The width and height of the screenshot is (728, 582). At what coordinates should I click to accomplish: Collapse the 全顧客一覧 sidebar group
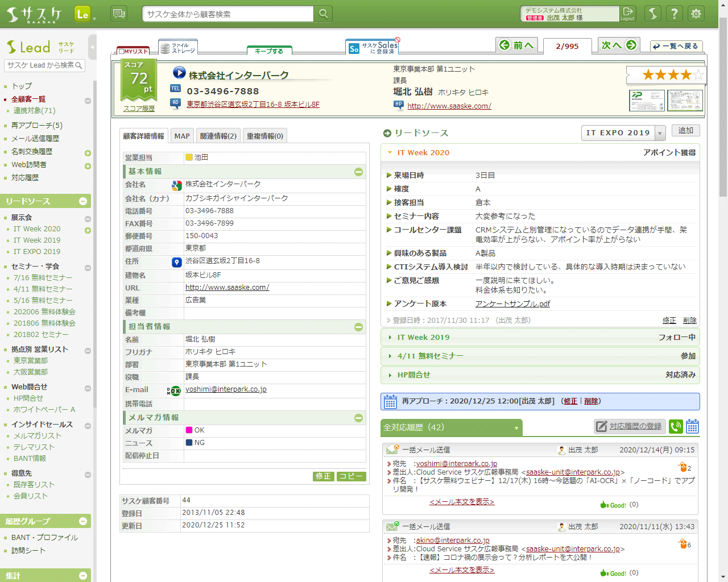[88, 101]
